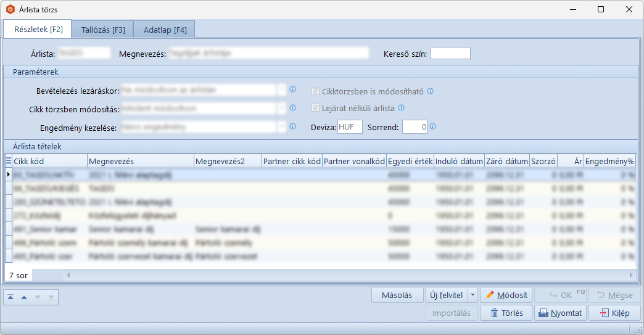Image resolution: width=644 pixels, height=335 pixels.
Task: Click the Deviza input field
Action: click(350, 127)
